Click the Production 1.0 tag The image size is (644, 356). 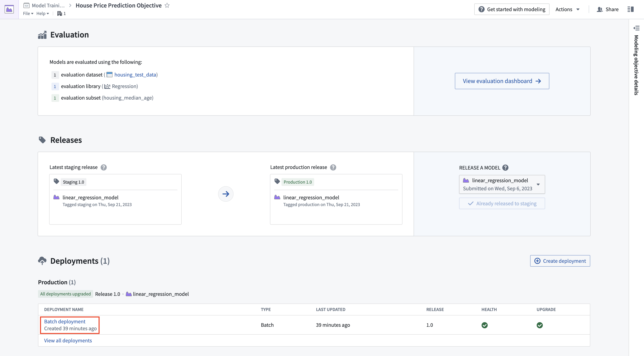coord(297,182)
